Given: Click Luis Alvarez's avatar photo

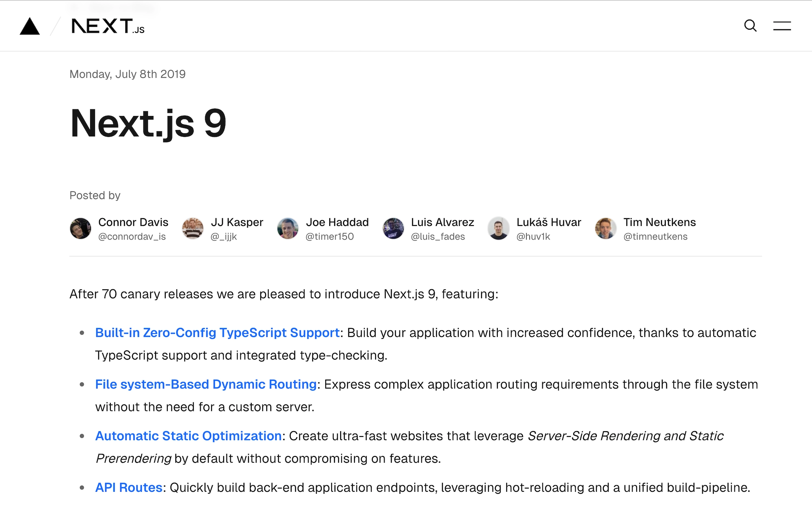Looking at the screenshot, I should tap(393, 228).
